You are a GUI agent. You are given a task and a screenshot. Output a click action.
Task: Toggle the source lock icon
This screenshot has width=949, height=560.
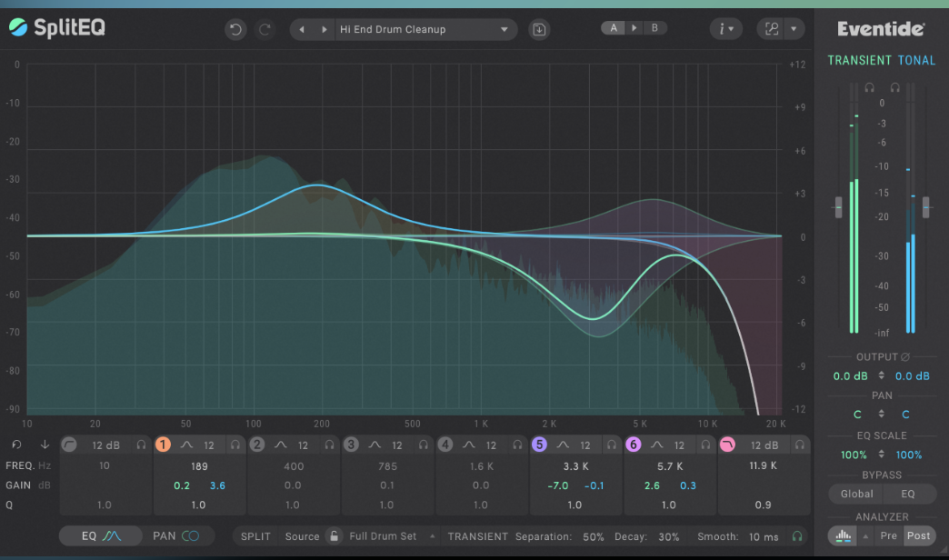334,535
